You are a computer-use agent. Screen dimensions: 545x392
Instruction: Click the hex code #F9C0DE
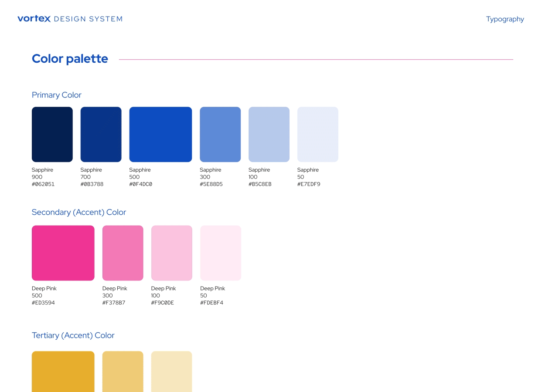[163, 303]
